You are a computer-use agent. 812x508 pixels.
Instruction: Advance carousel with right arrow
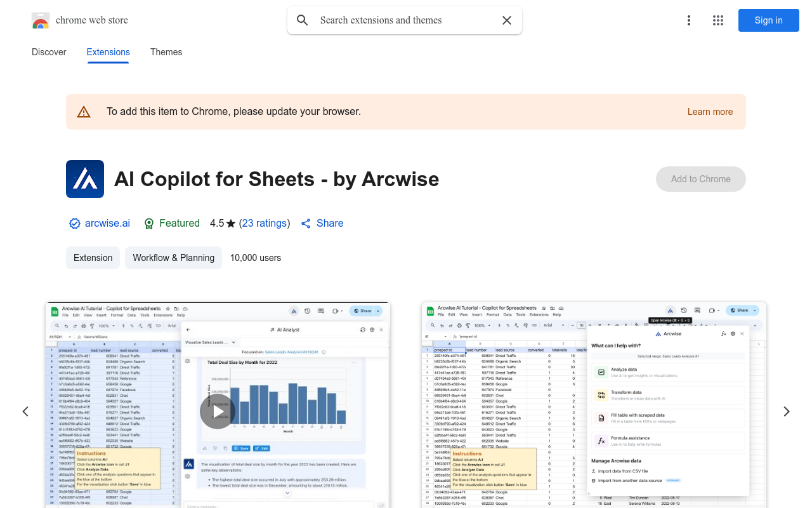point(787,411)
